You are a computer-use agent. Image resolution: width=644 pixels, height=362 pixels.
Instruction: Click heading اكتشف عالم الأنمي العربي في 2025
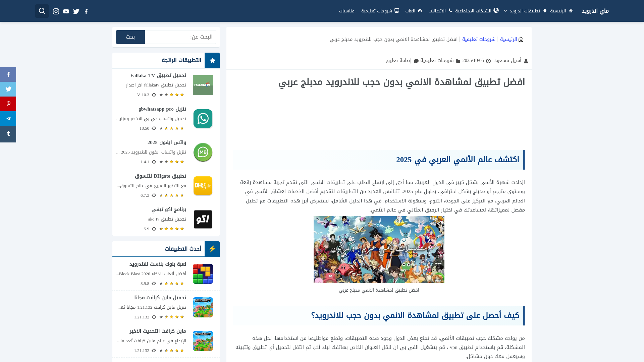458,160
